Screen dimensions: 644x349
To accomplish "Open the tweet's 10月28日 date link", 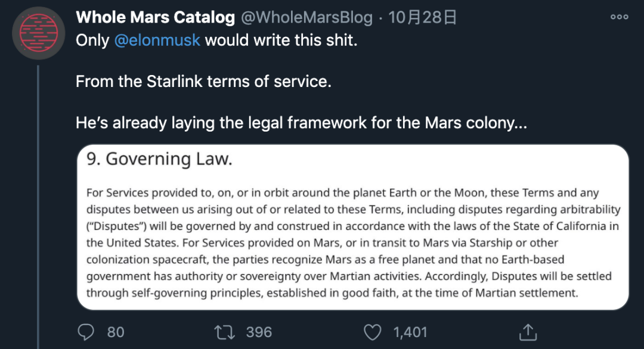I will 423,17.
